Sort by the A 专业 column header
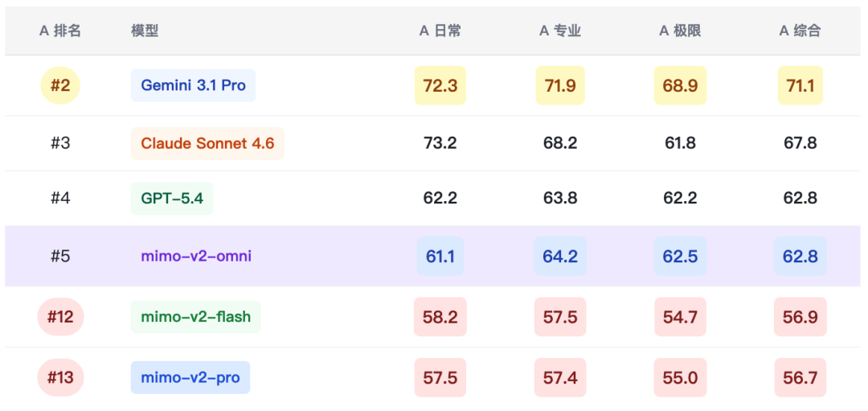This screenshot has width=868, height=411. [560, 31]
